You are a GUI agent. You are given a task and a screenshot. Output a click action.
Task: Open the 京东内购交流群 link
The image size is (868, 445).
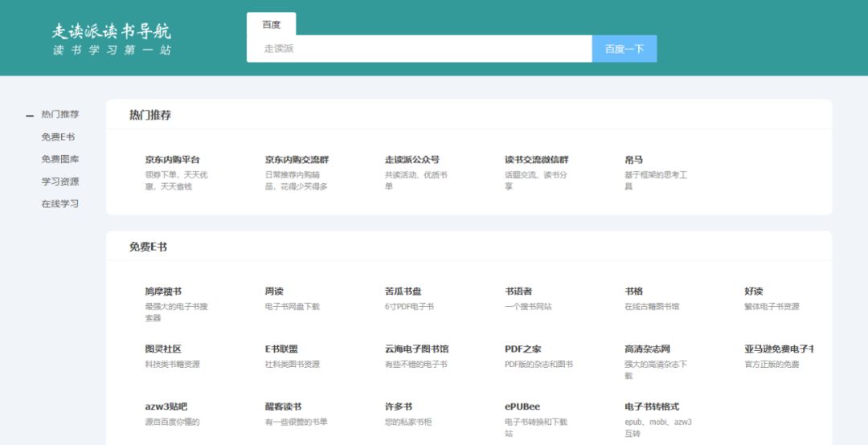297,160
